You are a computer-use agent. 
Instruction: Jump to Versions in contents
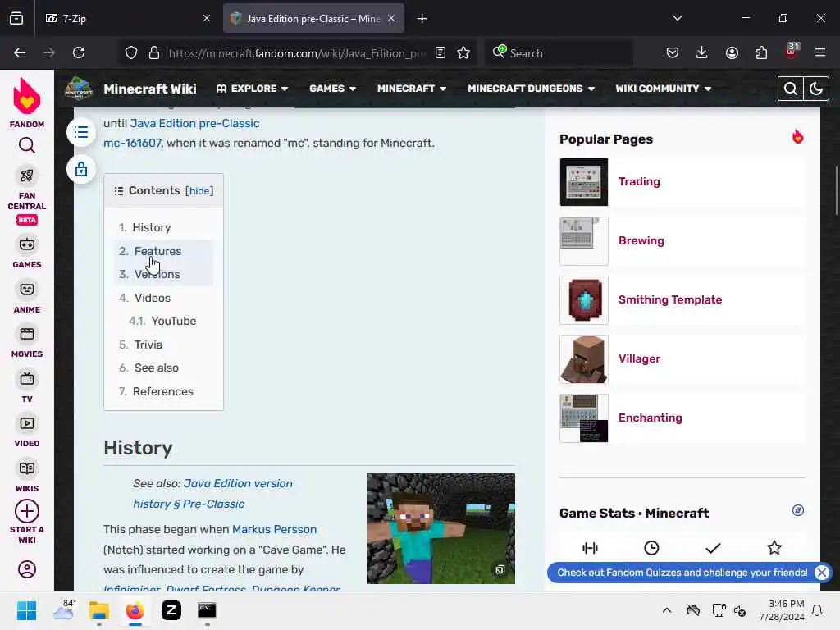(157, 274)
